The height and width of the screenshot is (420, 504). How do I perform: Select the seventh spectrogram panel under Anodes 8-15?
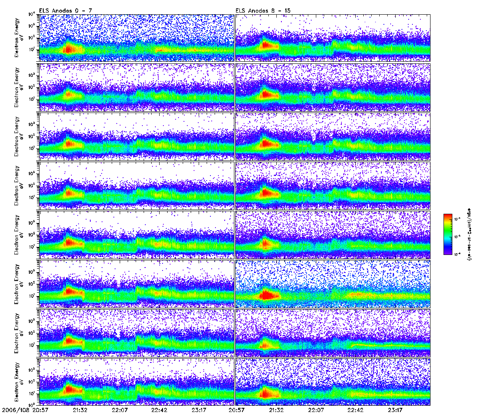[333, 333]
